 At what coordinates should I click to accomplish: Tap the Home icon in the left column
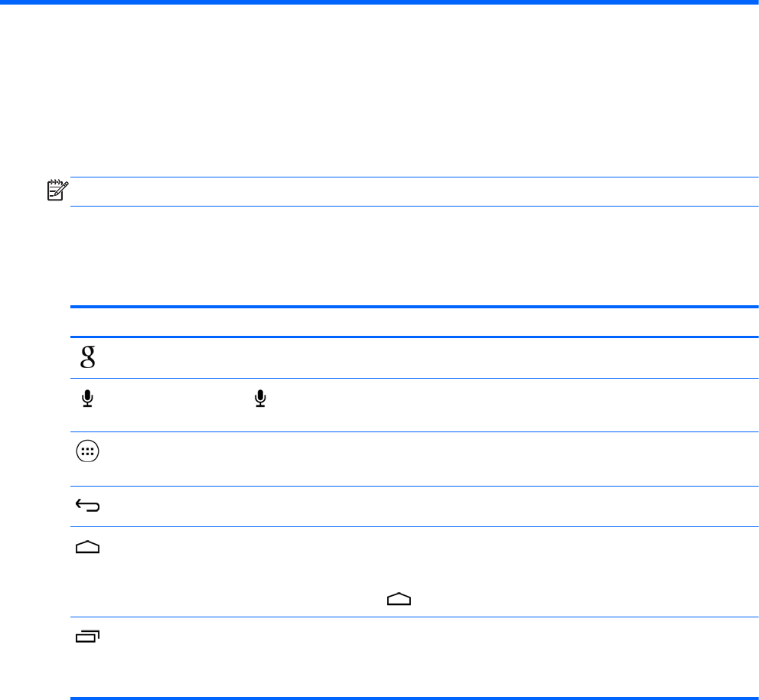(89, 547)
